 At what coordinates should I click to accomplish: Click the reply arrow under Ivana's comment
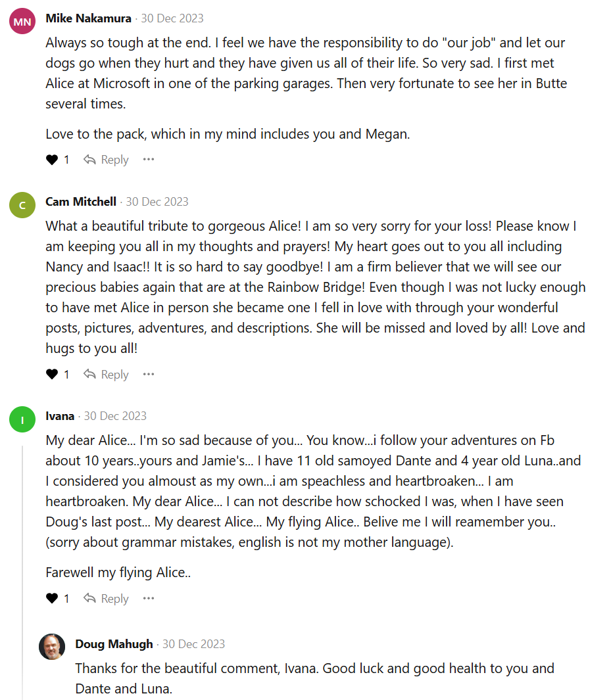(90, 599)
